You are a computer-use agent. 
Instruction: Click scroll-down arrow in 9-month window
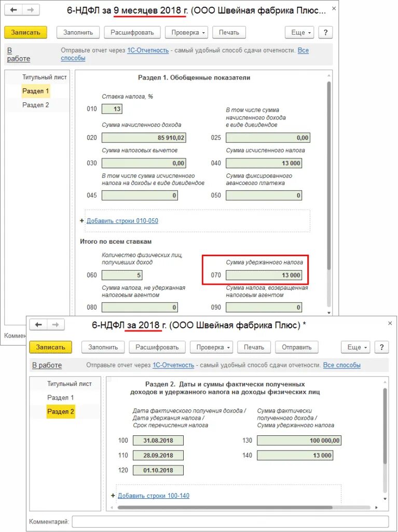tap(328, 312)
